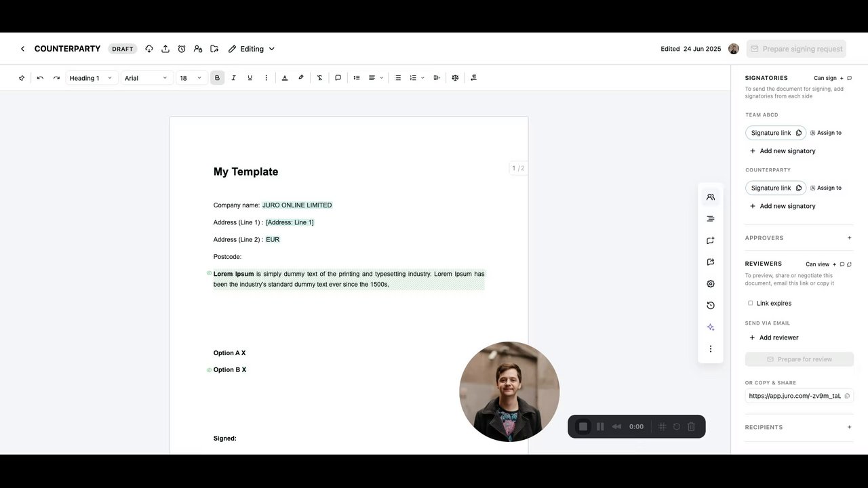
Task: Add new signatory for Counterparty
Action: pyautogui.click(x=783, y=206)
